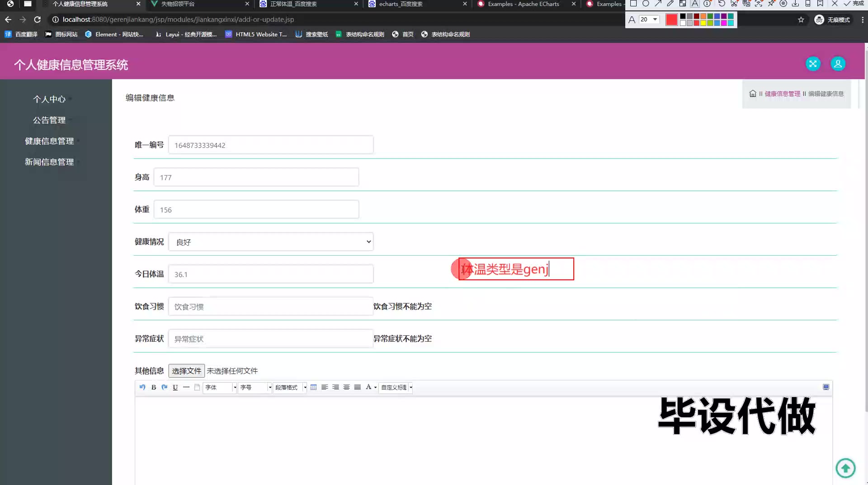Toggle bold in editor toolbar
868x485 pixels.
click(x=154, y=387)
